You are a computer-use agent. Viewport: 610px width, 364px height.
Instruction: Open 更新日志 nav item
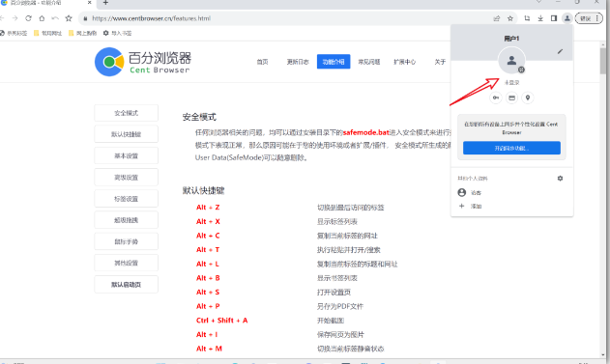(298, 62)
